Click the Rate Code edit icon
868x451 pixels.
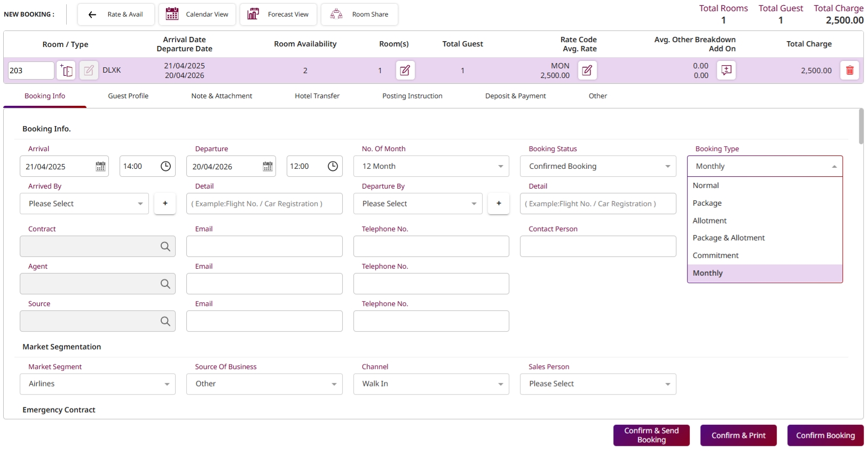587,71
